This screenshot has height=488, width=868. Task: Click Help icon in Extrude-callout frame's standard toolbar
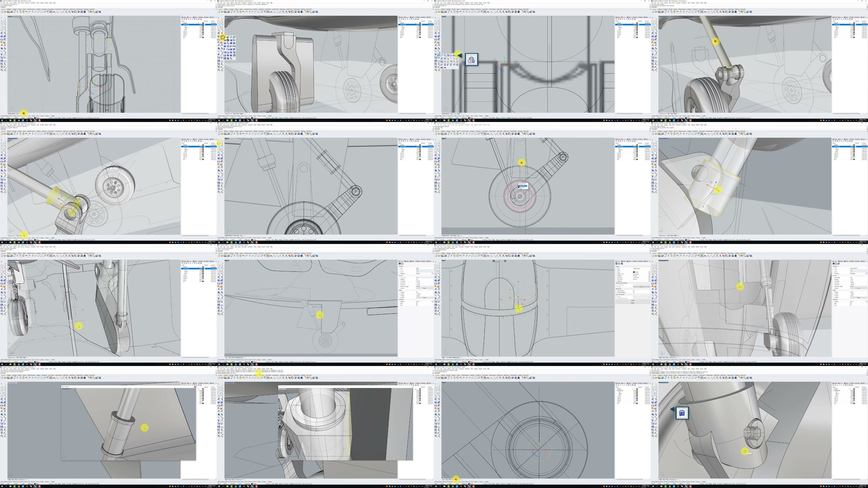(751, 378)
